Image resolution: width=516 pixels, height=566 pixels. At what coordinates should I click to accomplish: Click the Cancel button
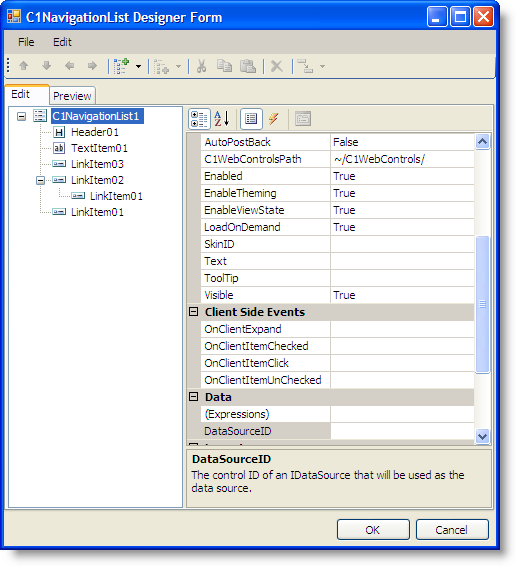[x=452, y=530]
